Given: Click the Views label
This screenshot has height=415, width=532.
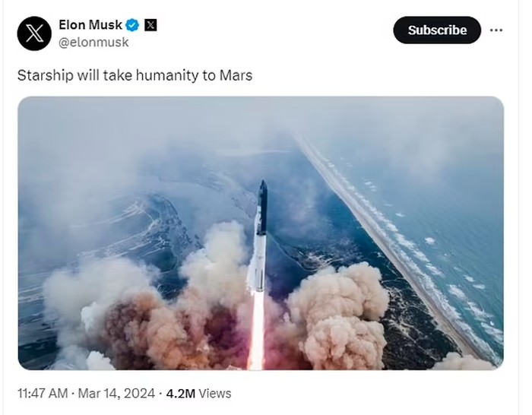Looking at the screenshot, I should click(x=216, y=393).
